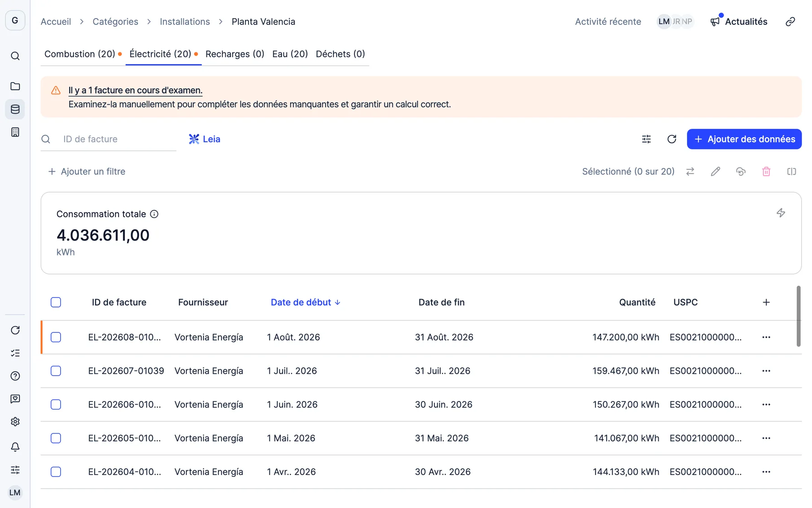Check the box for invoice EL-202607-01039

point(56,371)
